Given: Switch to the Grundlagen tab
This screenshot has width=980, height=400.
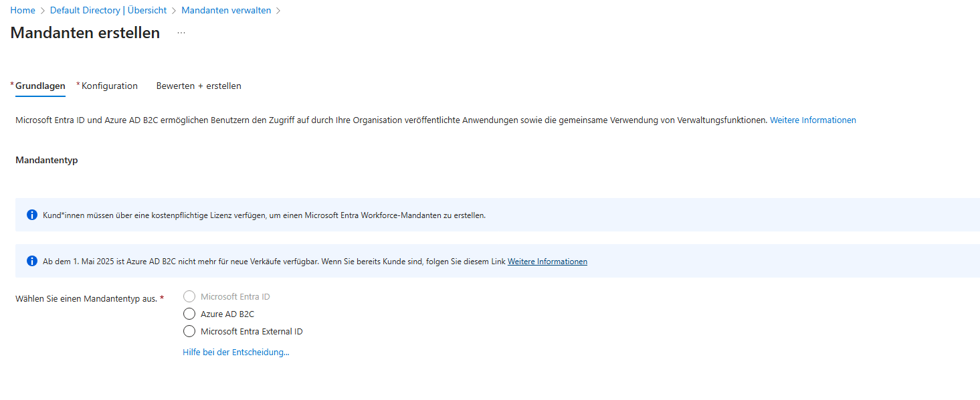Looking at the screenshot, I should tap(40, 86).
